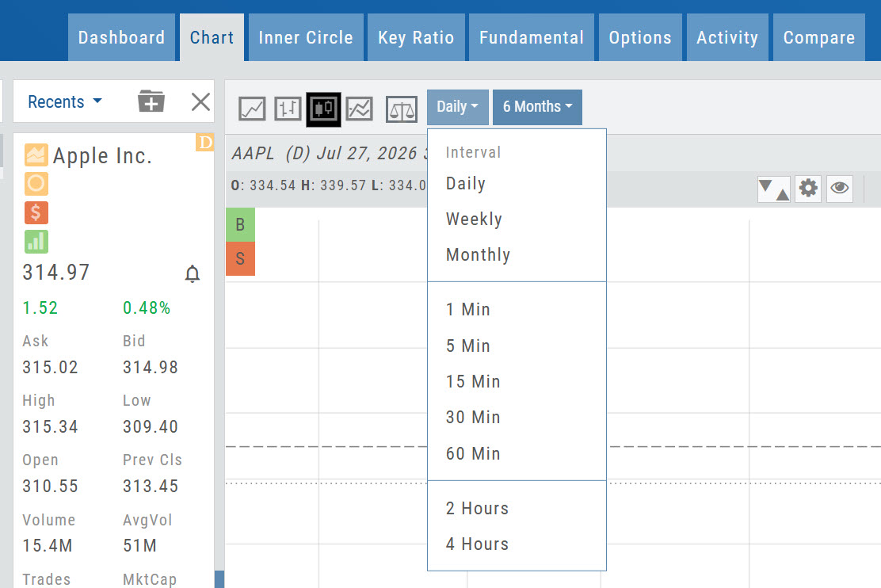Select the 5 Min interval
881x588 pixels.
(x=517, y=346)
